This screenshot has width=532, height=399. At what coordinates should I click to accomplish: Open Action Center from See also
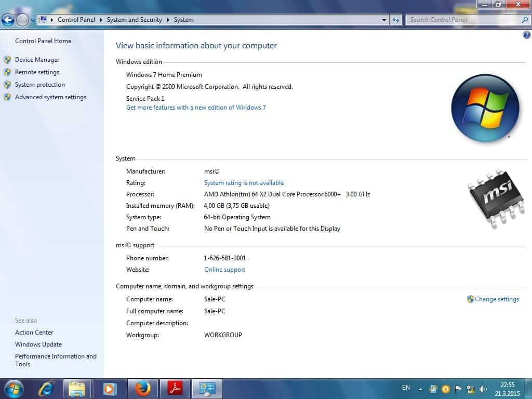pos(34,332)
